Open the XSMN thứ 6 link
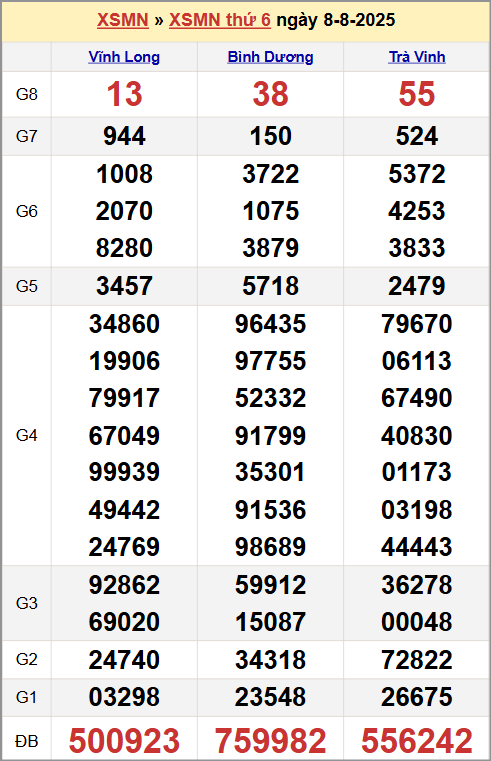 click(220, 20)
